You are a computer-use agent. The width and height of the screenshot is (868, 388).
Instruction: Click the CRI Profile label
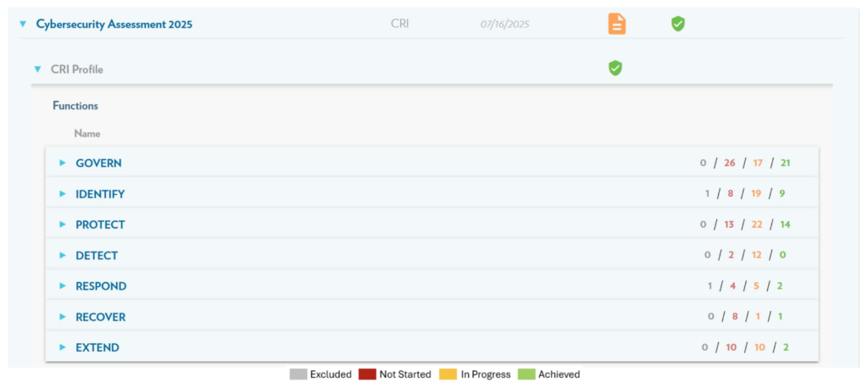(x=77, y=69)
